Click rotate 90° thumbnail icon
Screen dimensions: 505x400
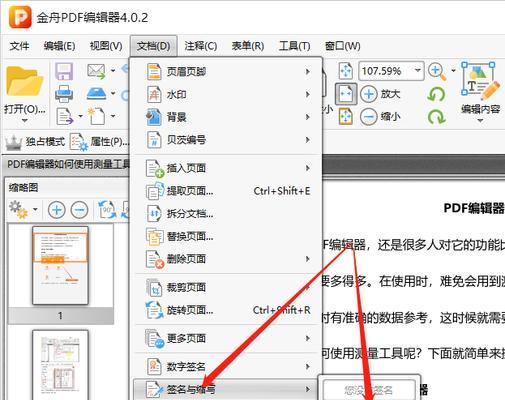click(x=107, y=210)
